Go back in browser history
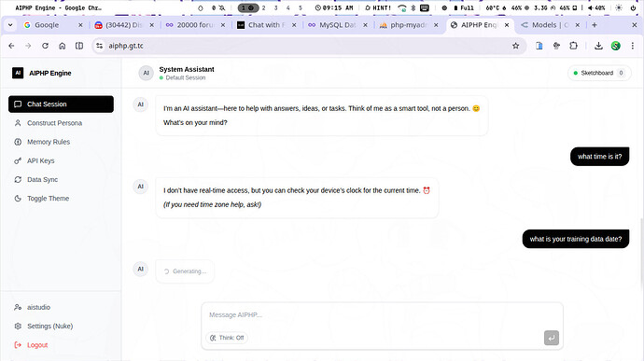 (11, 46)
